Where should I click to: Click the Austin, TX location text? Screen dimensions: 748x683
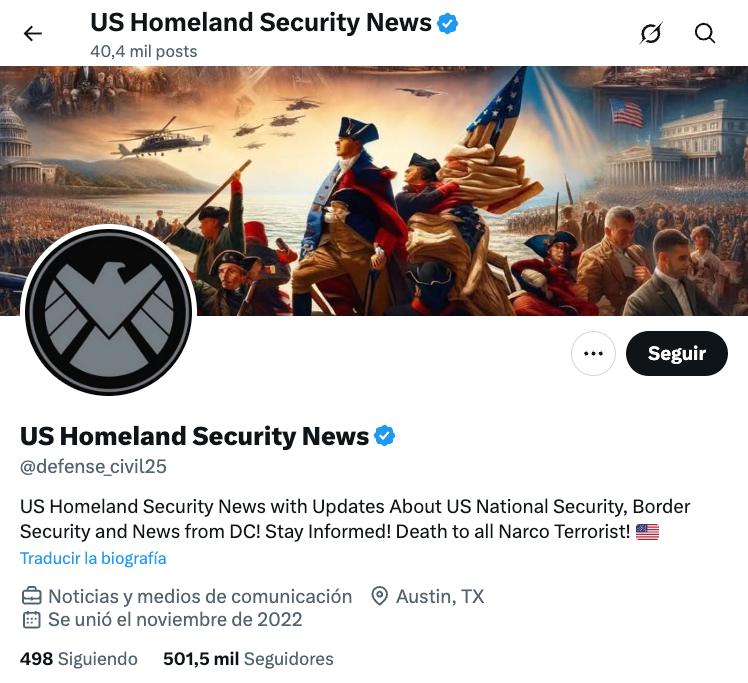click(440, 596)
